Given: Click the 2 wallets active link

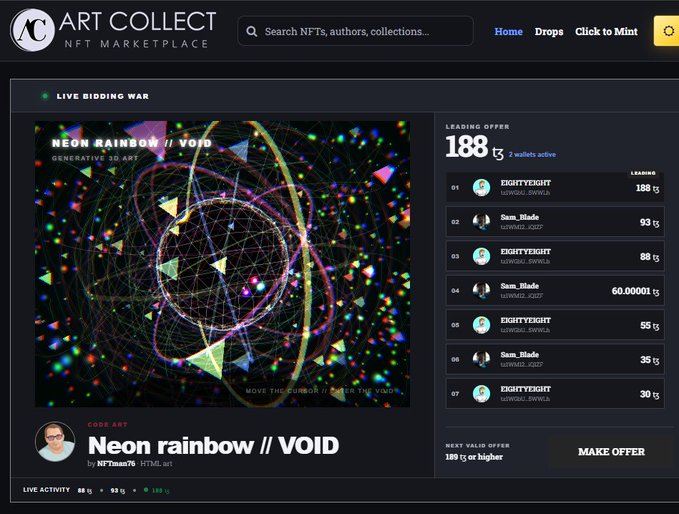Looking at the screenshot, I should pos(532,155).
